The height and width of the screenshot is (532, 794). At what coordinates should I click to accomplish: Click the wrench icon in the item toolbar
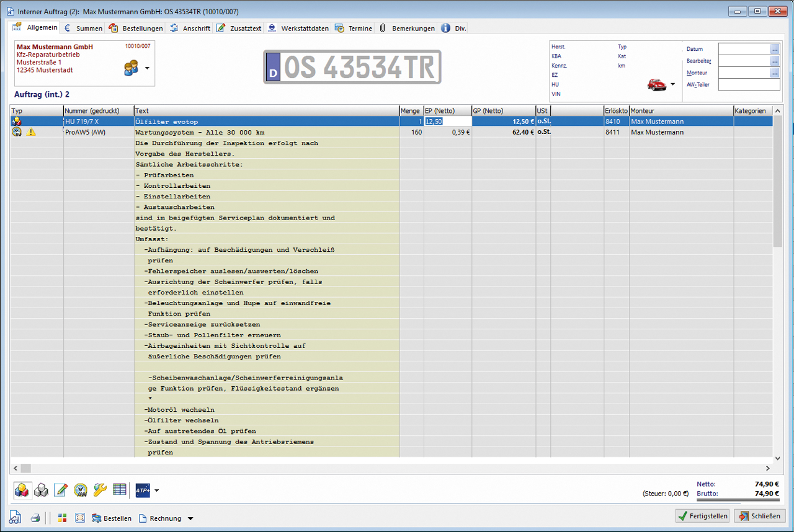[100, 490]
